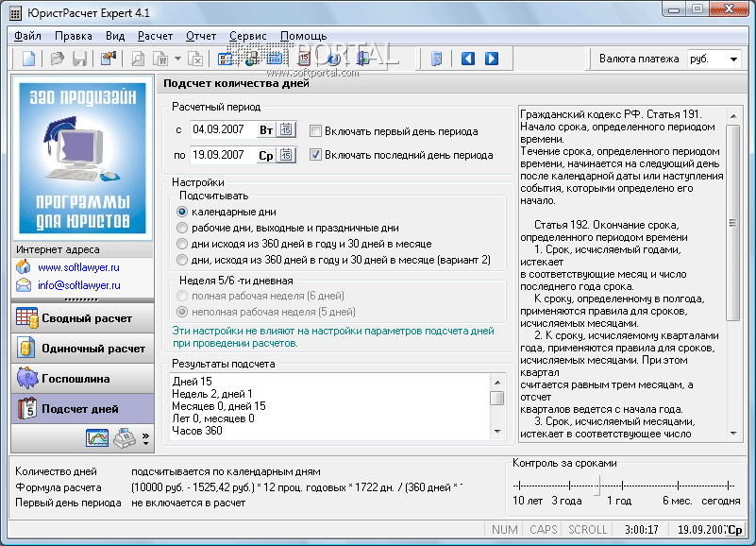Open the www.softlawyer.ru link

coord(78,267)
